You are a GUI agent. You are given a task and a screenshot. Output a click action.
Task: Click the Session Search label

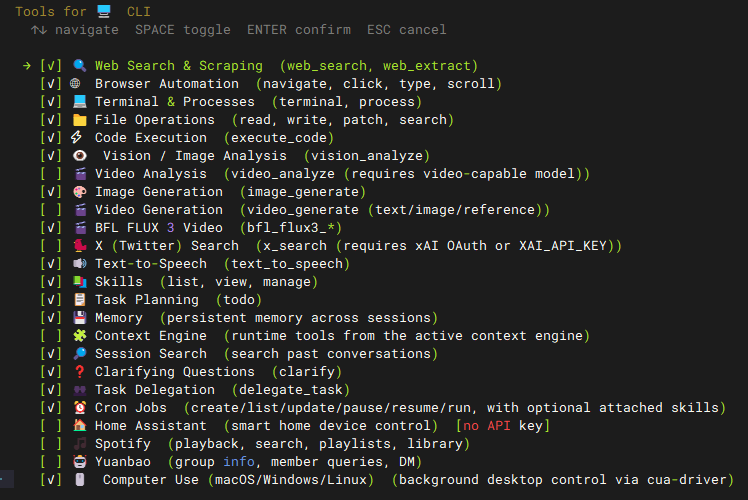(x=151, y=354)
